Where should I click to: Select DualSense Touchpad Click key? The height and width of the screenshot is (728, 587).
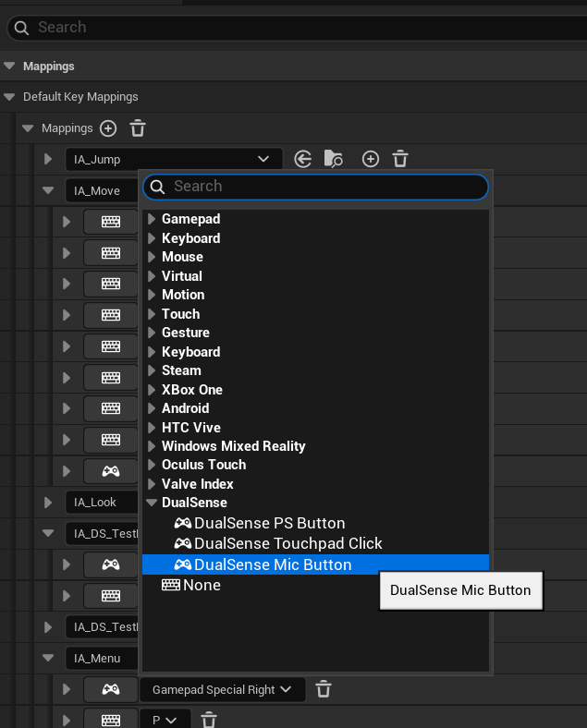click(315, 543)
